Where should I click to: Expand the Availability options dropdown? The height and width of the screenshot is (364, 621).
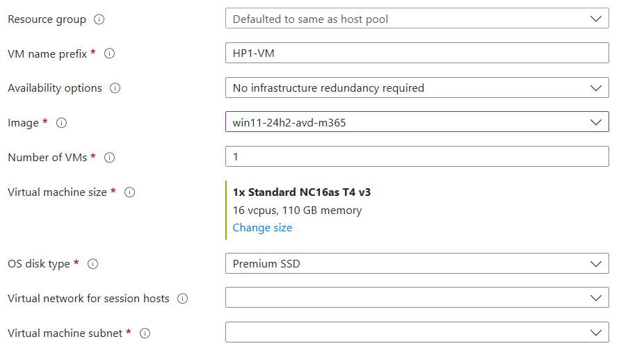[x=417, y=88]
